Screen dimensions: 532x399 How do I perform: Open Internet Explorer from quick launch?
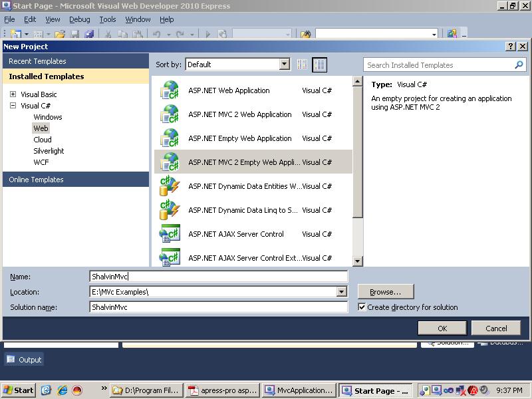point(63,390)
